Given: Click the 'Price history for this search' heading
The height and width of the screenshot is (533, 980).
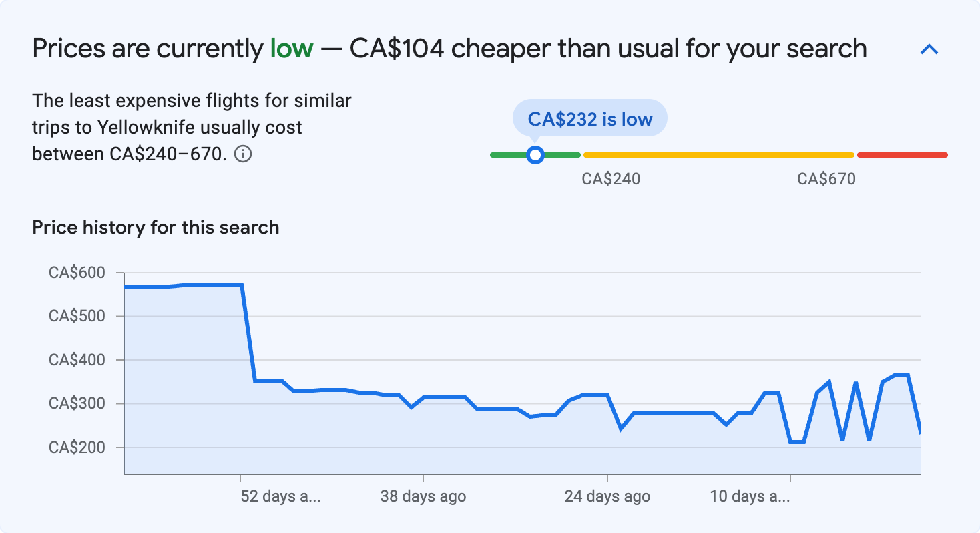Looking at the screenshot, I should tap(156, 228).
